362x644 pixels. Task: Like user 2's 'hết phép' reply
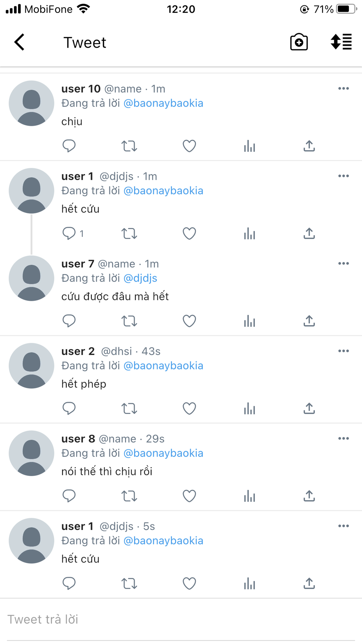coord(189,409)
